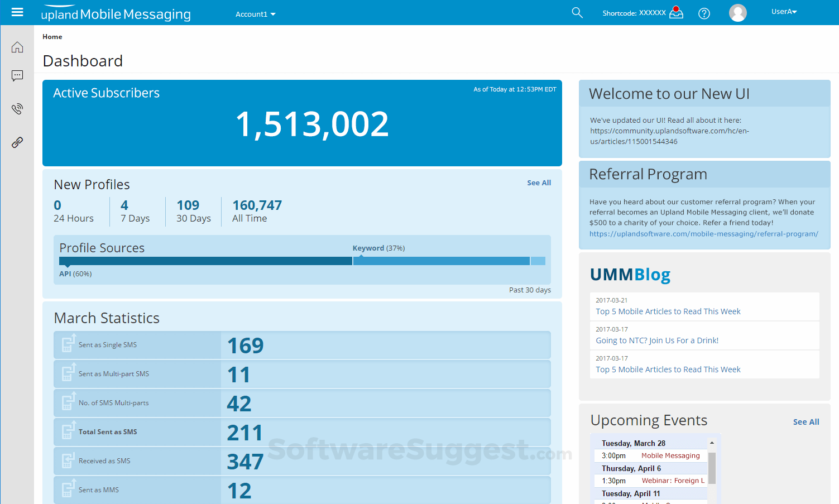The width and height of the screenshot is (839, 504).
Task: Open the hamburger menu icon
Action: click(17, 12)
